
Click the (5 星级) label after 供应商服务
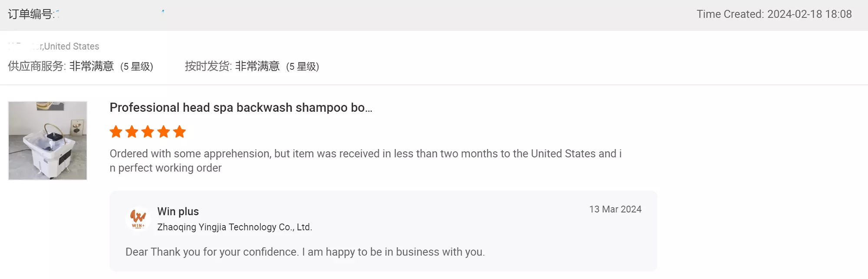[137, 67]
